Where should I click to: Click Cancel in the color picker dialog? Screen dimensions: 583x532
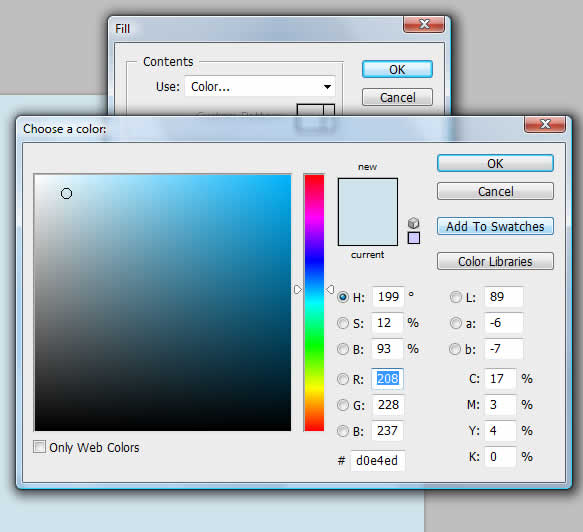[495, 191]
